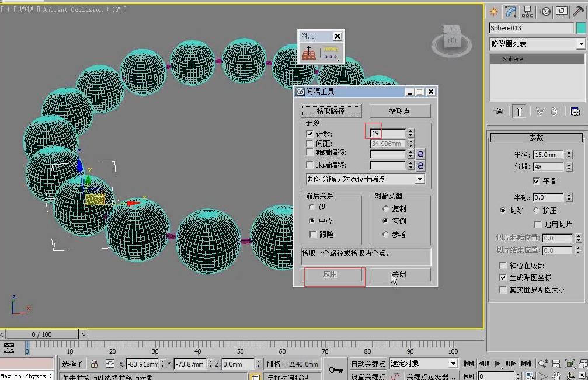Click orbit view icon
Viewport: 588px width, 380px height.
click(x=570, y=376)
